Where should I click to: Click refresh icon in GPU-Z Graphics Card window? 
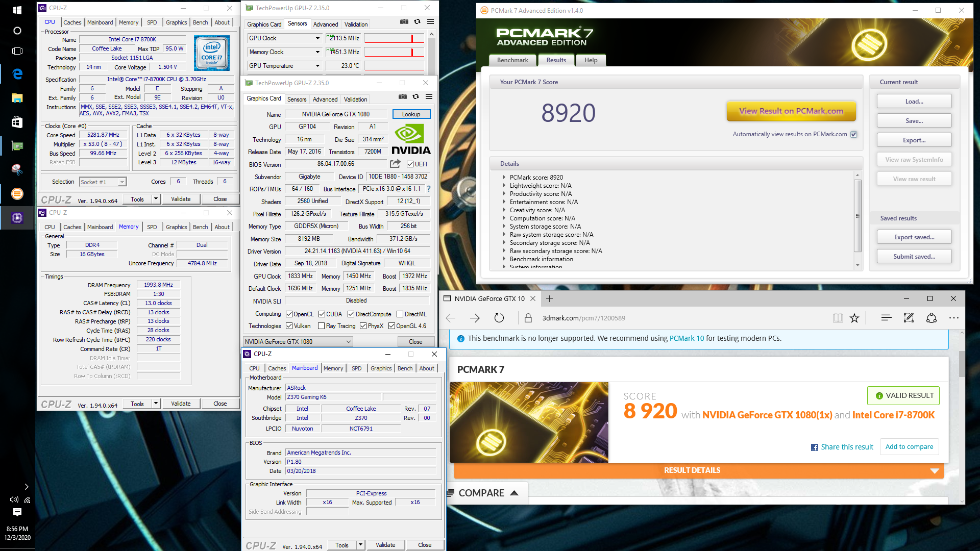coord(415,96)
